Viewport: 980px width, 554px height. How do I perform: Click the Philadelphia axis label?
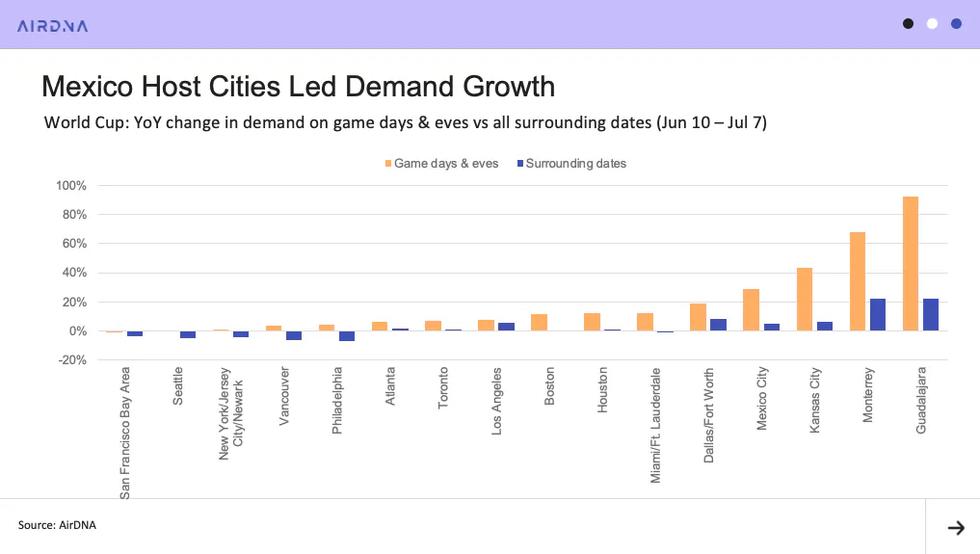click(337, 401)
